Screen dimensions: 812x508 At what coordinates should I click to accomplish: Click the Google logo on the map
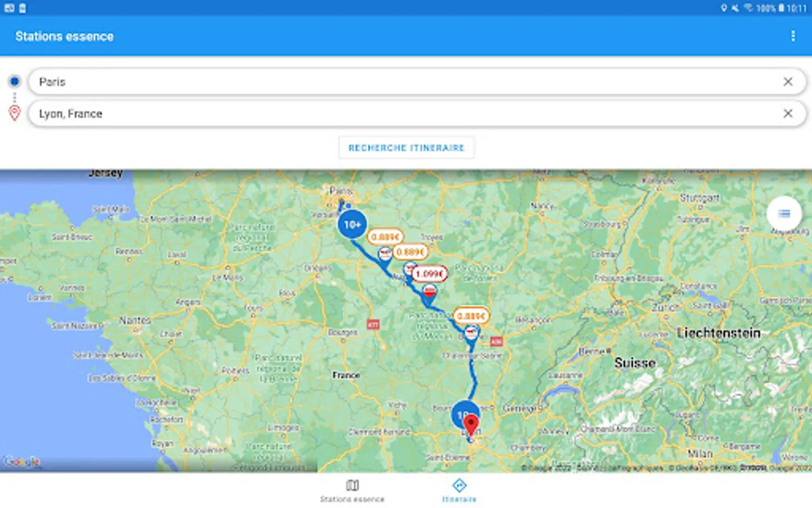pos(21,462)
